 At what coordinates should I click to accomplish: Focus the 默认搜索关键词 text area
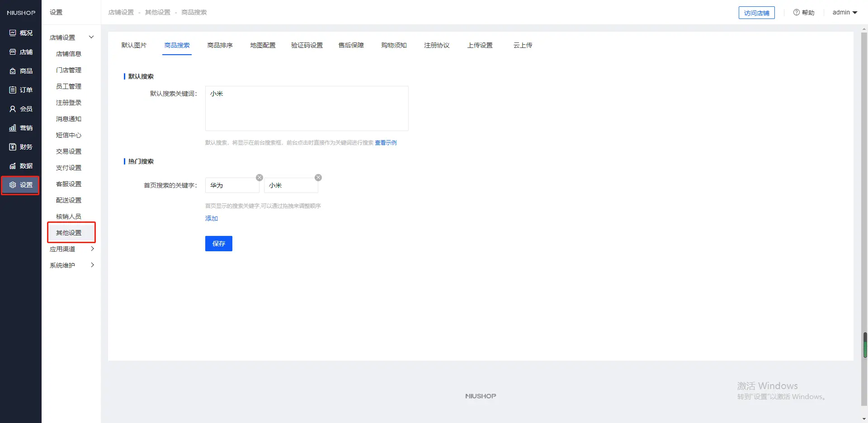pyautogui.click(x=307, y=108)
